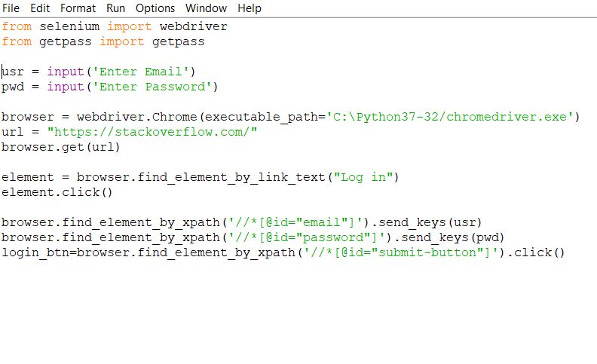Place cursor in the 'Enter Email' string
This screenshot has height=364, width=597.
[140, 72]
